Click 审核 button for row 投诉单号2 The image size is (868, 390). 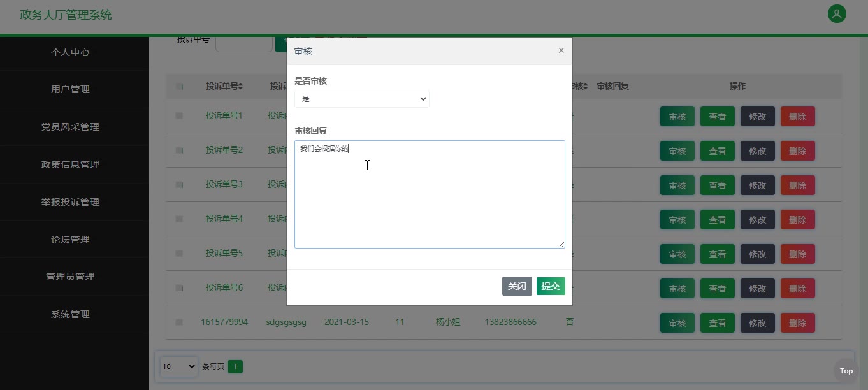click(x=677, y=151)
